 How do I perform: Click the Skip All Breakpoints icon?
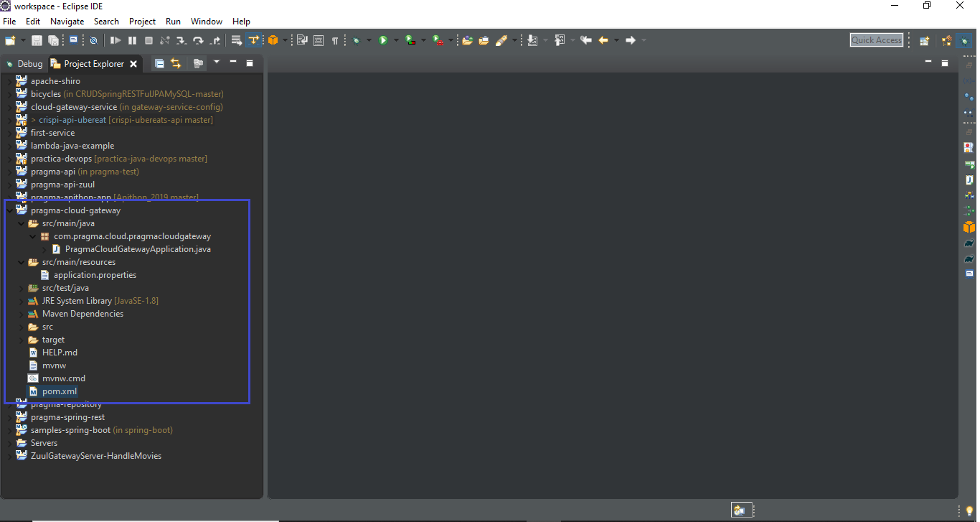click(x=93, y=41)
